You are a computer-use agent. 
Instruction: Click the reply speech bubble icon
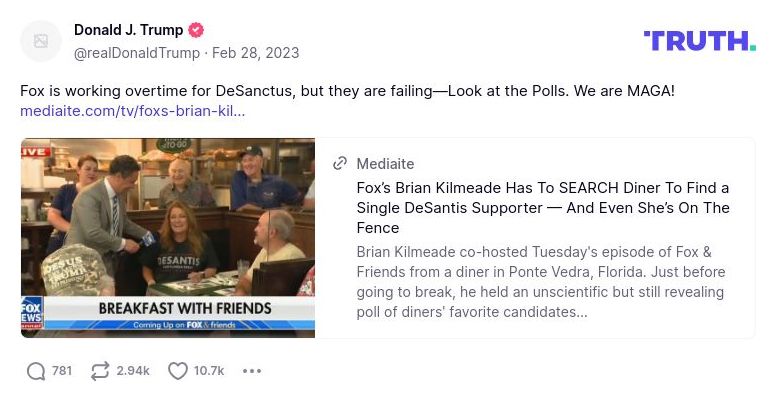(x=36, y=371)
